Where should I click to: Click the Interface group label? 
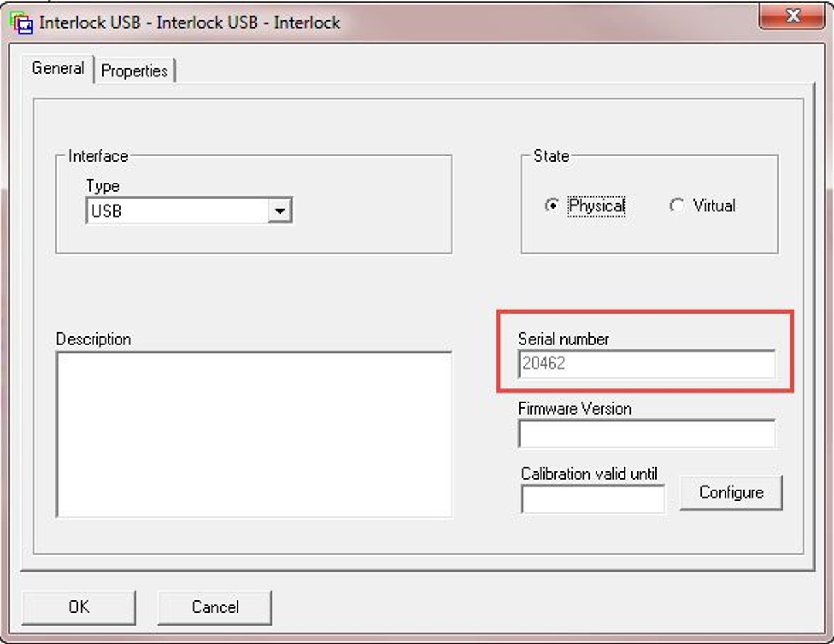pyautogui.click(x=98, y=156)
